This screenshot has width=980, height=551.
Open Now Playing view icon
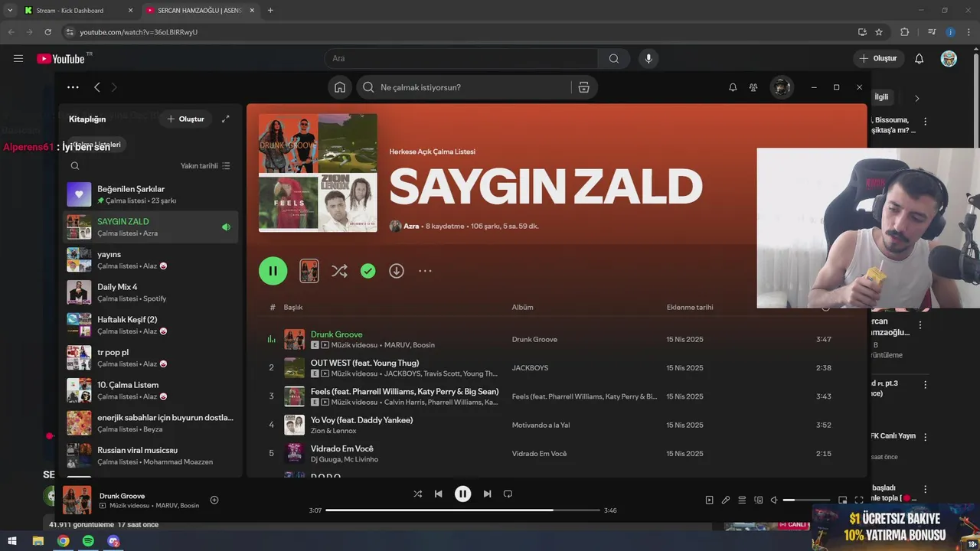point(709,500)
